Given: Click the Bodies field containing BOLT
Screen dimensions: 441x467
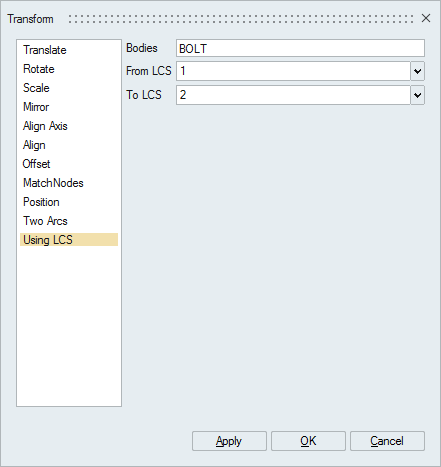Looking at the screenshot, I should (x=300, y=48).
